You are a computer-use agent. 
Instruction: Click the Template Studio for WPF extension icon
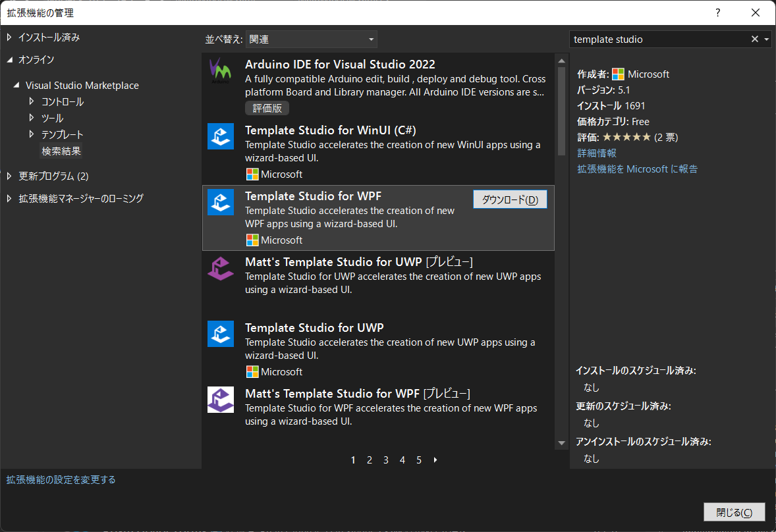coord(220,202)
